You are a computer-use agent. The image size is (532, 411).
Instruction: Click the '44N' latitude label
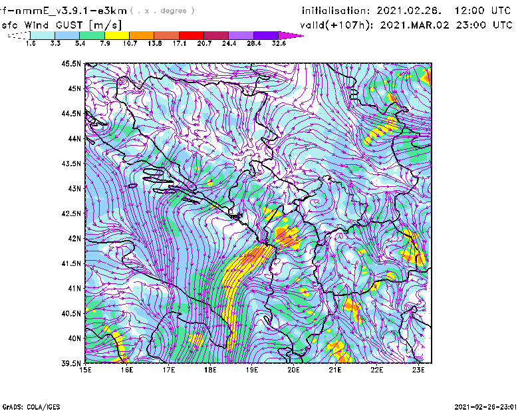tap(74, 138)
